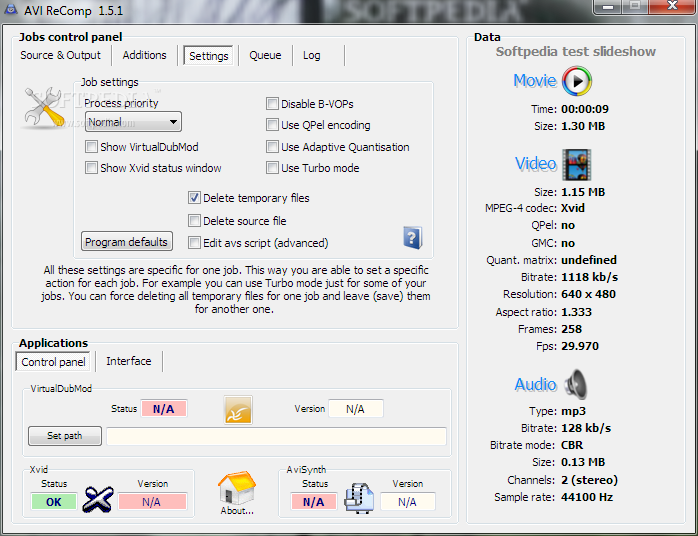The image size is (698, 536).
Task: Click the MPEG-4 codec value Xvid
Action: 573,208
